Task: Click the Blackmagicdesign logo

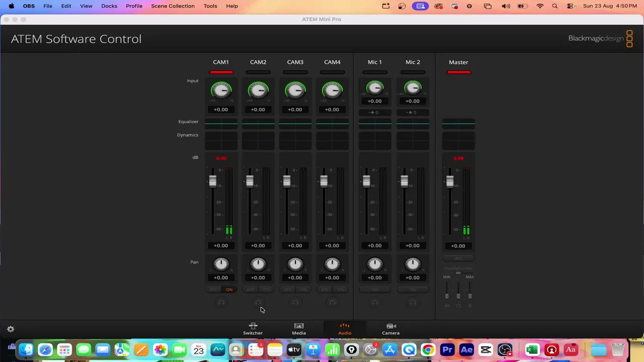Action: 600,39
